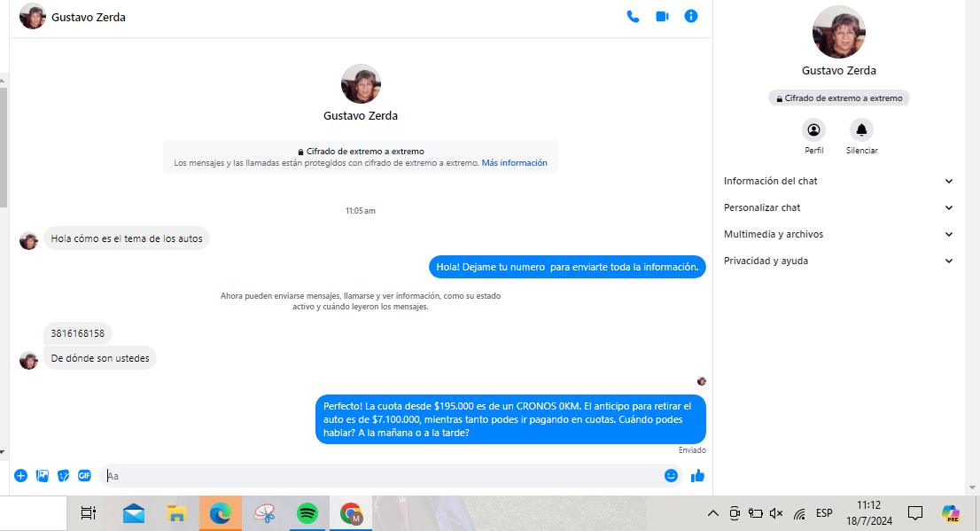Choose a sticker from composer bar

64,476
